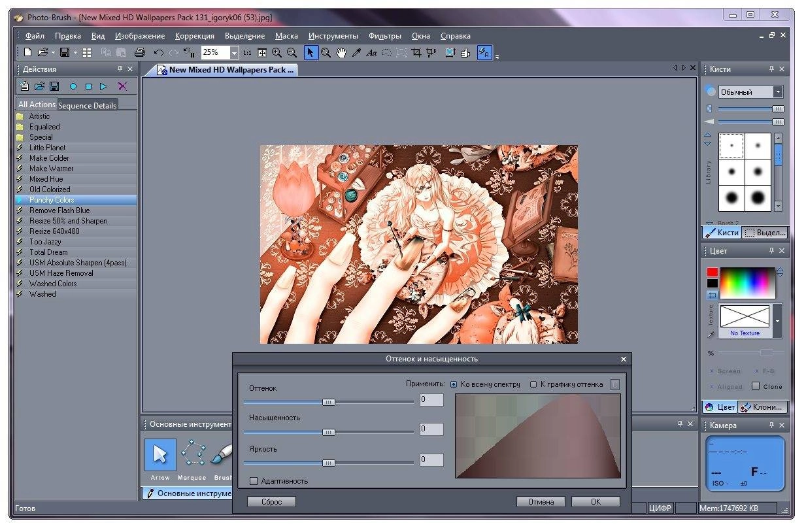Click the Actions lightning icon in toolbar
Viewport: 806px width, 532px height.
coord(484,53)
